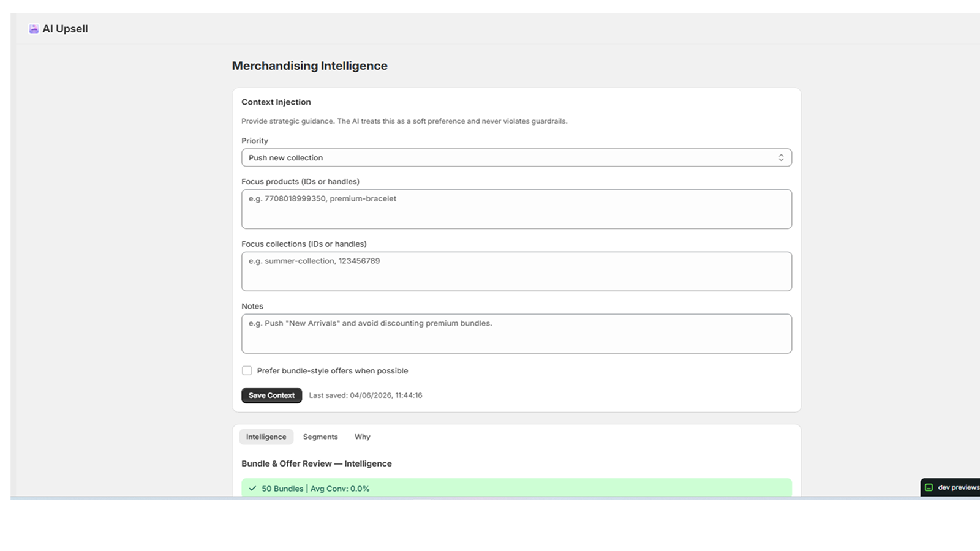
Task: Click the 'Focus products (IDs or handles)' label
Action: point(300,182)
